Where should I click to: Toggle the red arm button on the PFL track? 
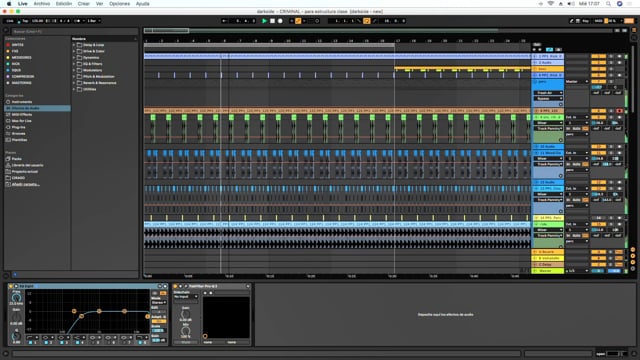(x=619, y=111)
